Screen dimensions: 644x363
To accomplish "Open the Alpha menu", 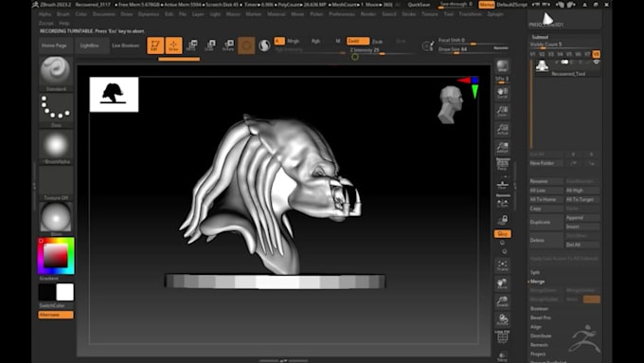I will pyautogui.click(x=45, y=14).
